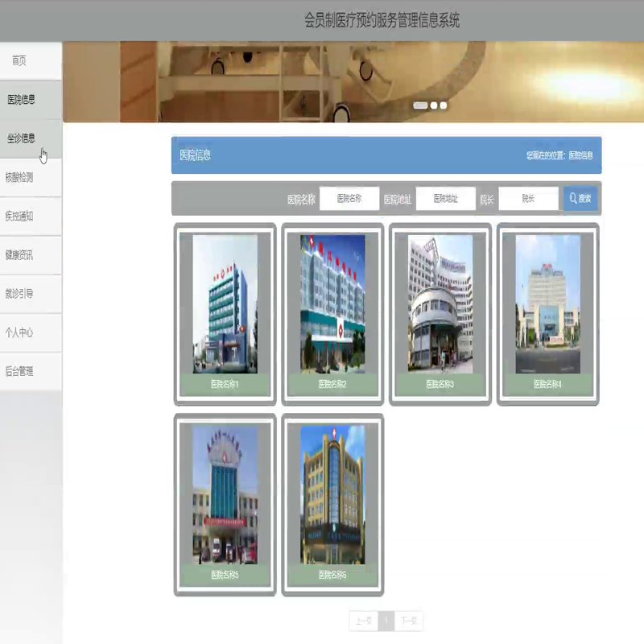
Task: Select second banner carousel dot
Action: (434, 105)
